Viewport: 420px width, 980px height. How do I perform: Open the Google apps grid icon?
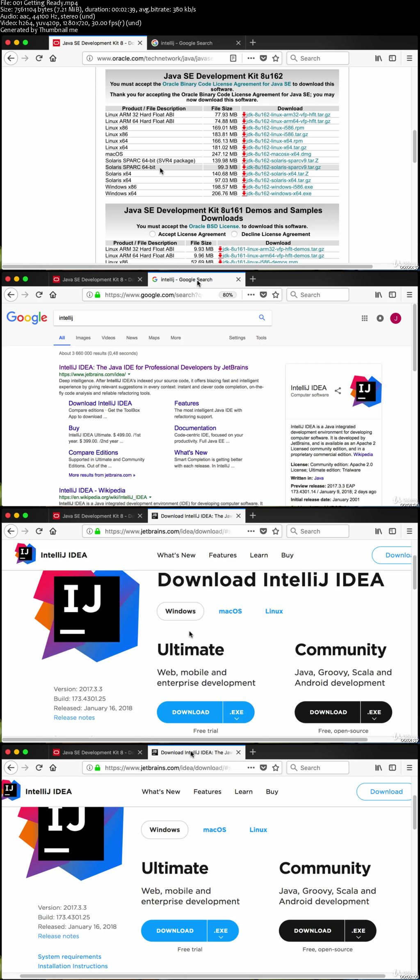pos(365,318)
